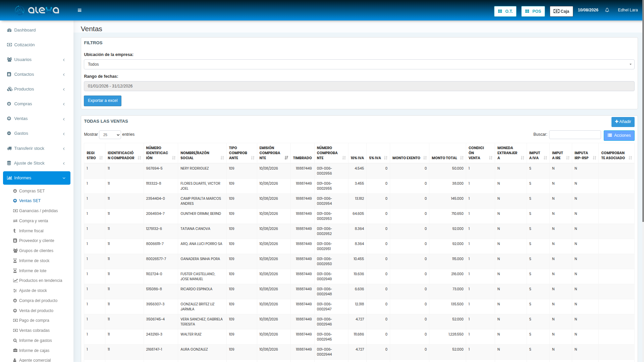
Task: Expand the Gastos menu chevron
Action: coord(64,134)
